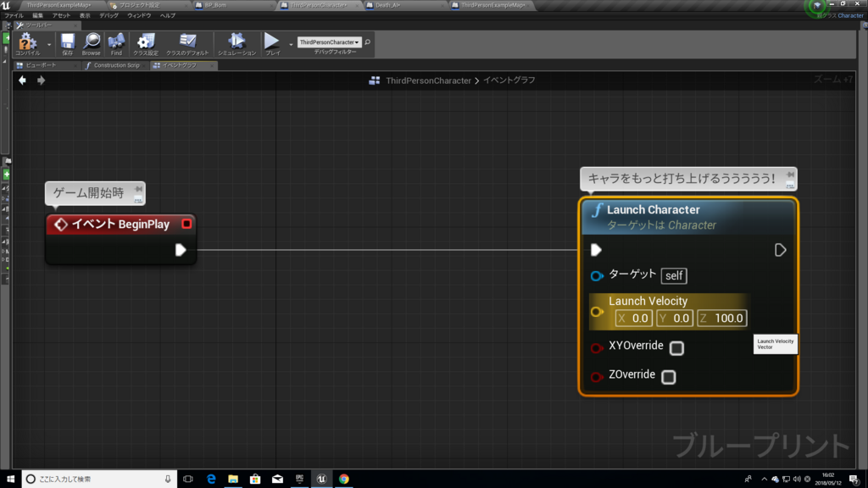This screenshot has width=868, height=488.
Task: Click the Launch Velocity Z value field
Action: click(722, 319)
